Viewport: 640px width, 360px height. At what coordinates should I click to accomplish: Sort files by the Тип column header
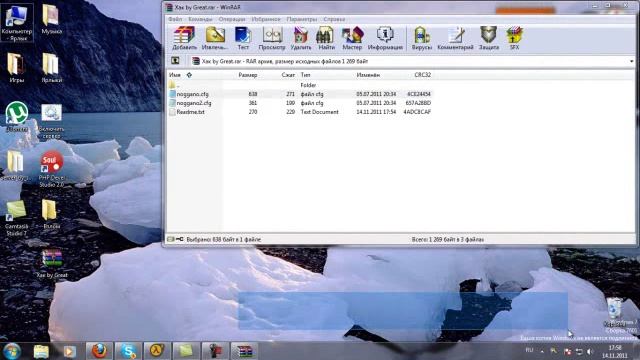305,75
